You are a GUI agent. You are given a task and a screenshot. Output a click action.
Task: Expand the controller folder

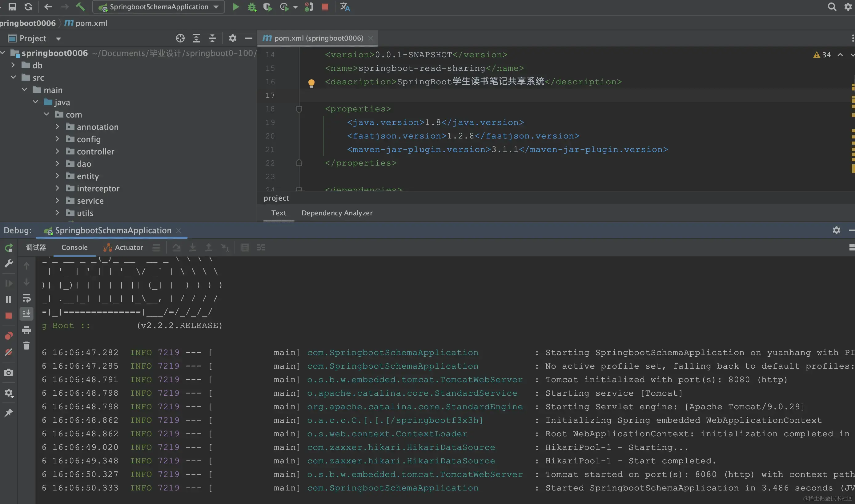[x=58, y=151]
